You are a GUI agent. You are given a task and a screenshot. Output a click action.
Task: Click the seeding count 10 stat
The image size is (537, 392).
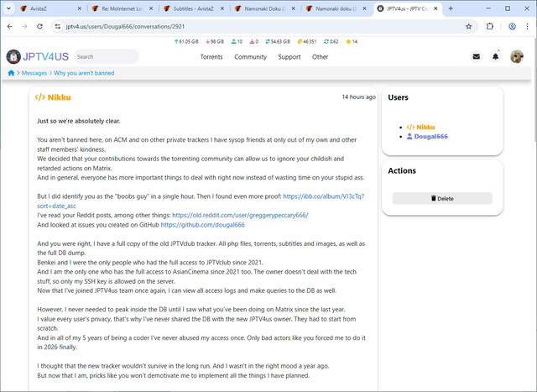click(x=237, y=41)
